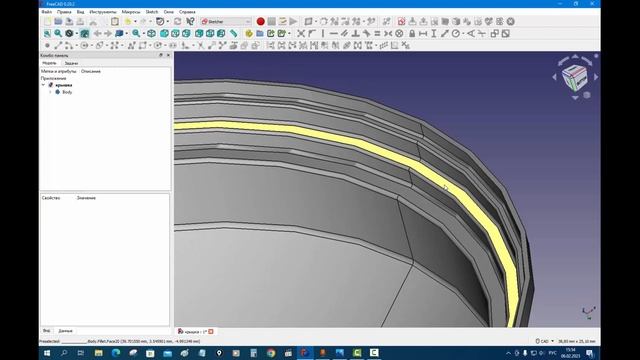The height and width of the screenshot is (360, 640).
Task: Open the Sketch menu
Action: click(x=152, y=12)
